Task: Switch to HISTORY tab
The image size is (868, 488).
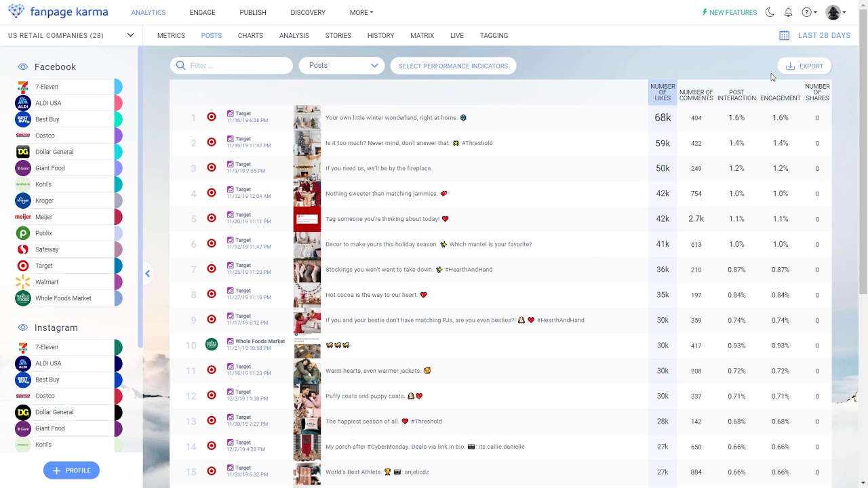Action: [380, 35]
